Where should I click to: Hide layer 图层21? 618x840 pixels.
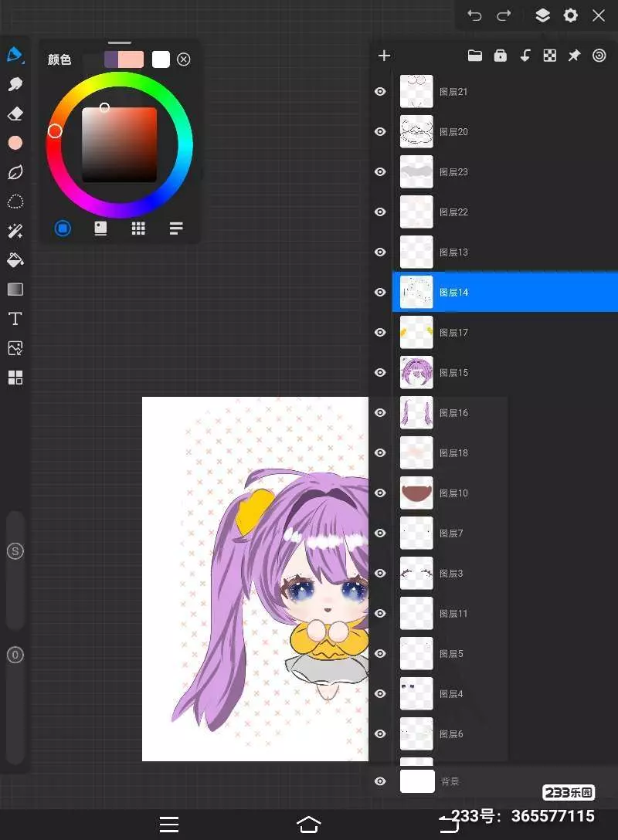[x=380, y=92]
